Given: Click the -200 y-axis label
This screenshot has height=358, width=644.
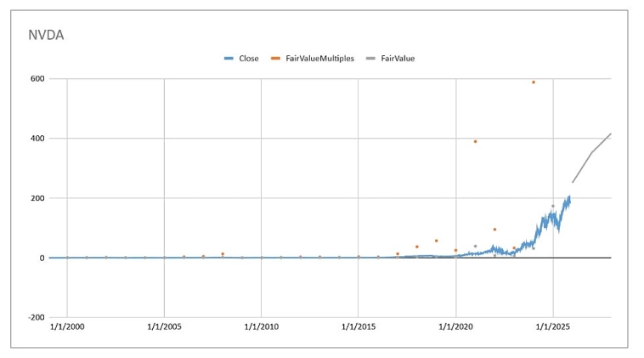Looking at the screenshot, I should [x=37, y=317].
